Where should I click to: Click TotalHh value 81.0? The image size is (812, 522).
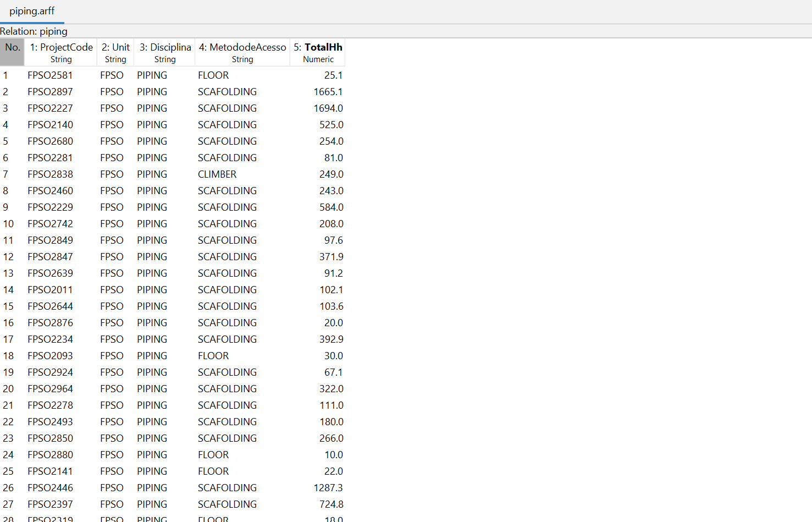pos(333,158)
